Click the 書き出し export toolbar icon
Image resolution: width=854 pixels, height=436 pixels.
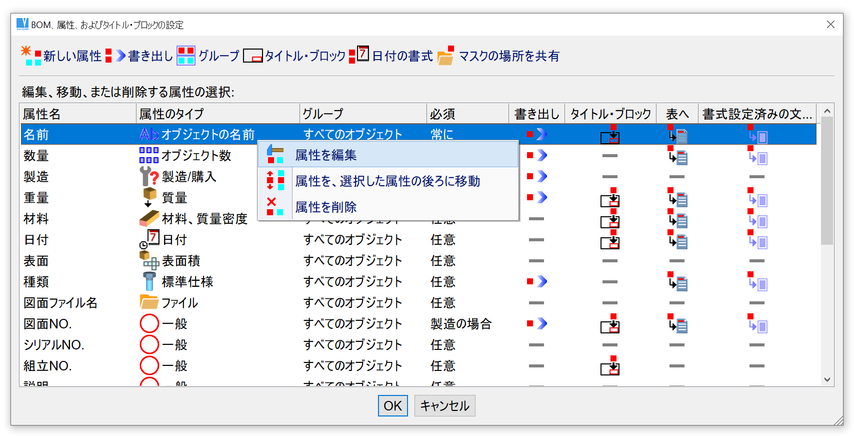coord(114,56)
